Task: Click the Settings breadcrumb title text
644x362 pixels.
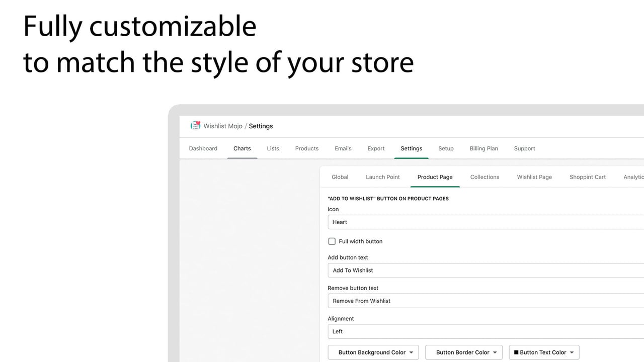Action: (261, 126)
